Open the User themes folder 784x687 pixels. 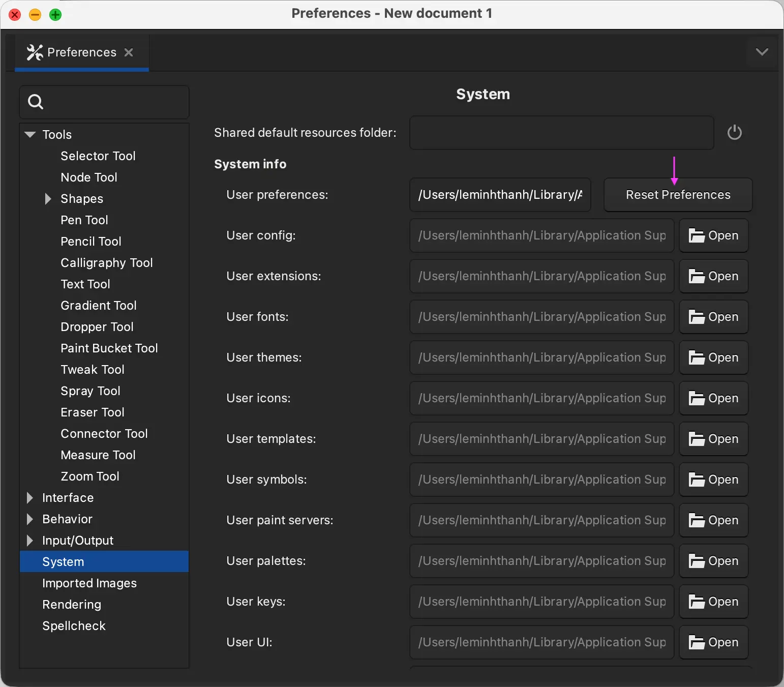(713, 357)
